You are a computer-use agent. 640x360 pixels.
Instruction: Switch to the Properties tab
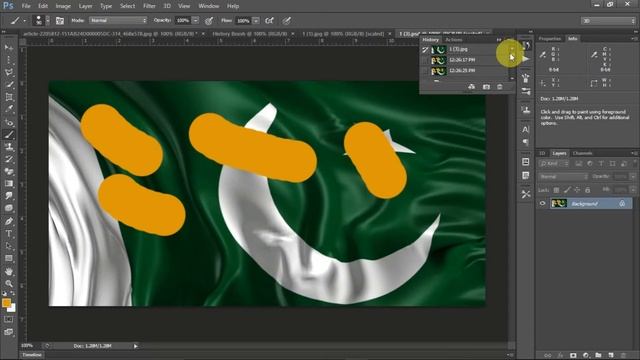(550, 38)
